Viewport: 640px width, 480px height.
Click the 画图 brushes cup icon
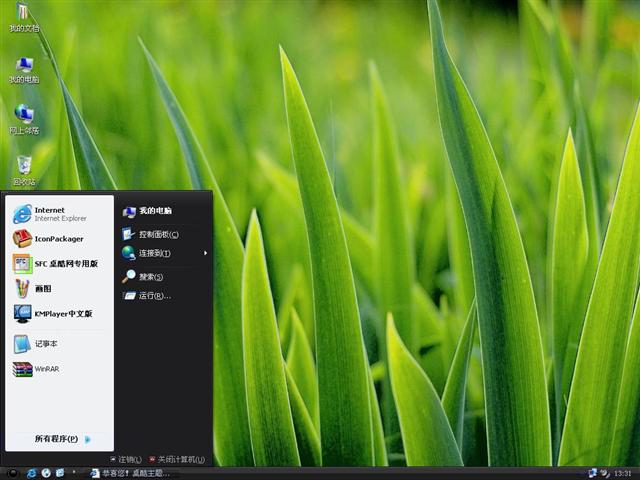[22, 289]
